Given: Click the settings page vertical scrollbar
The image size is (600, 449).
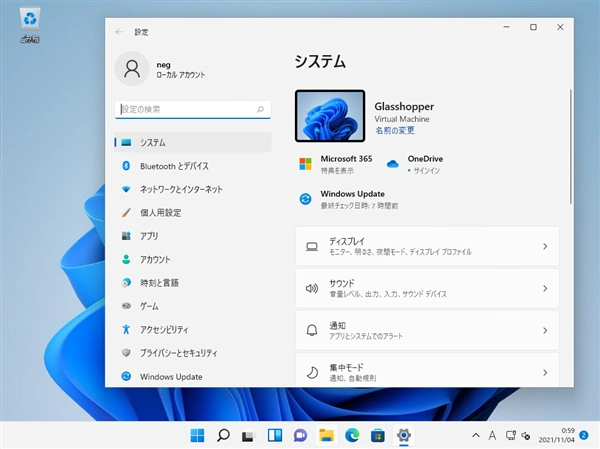Looking at the screenshot, I should pyautogui.click(x=571, y=146).
